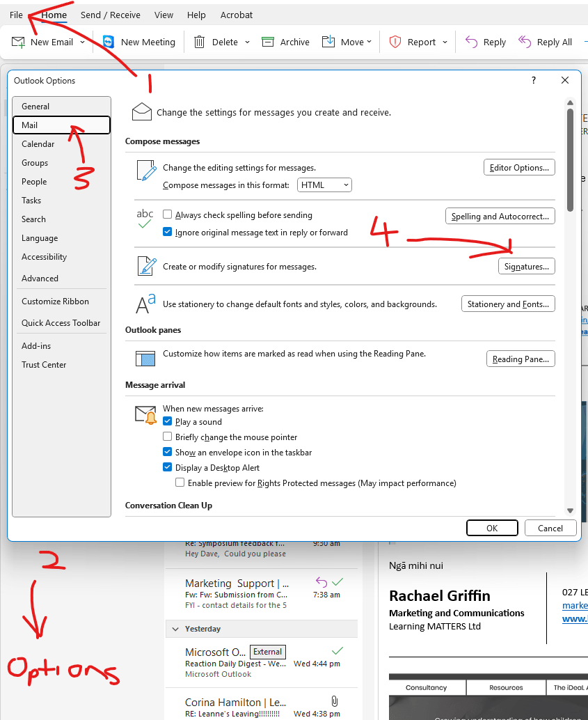This screenshot has width=588, height=720.
Task: Select General in Outlook Options sidebar
Action: coord(61,107)
